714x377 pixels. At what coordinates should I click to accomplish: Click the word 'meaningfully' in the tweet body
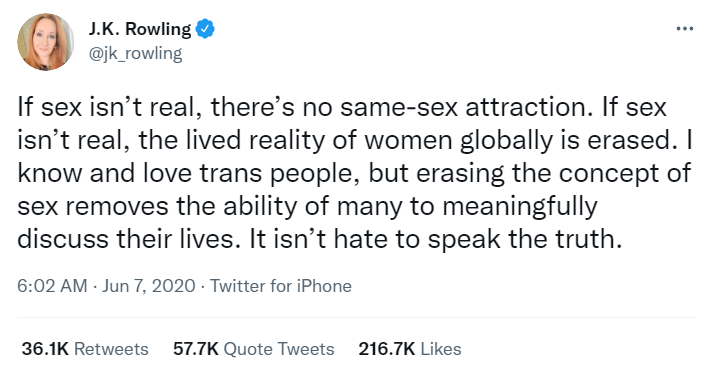point(520,207)
